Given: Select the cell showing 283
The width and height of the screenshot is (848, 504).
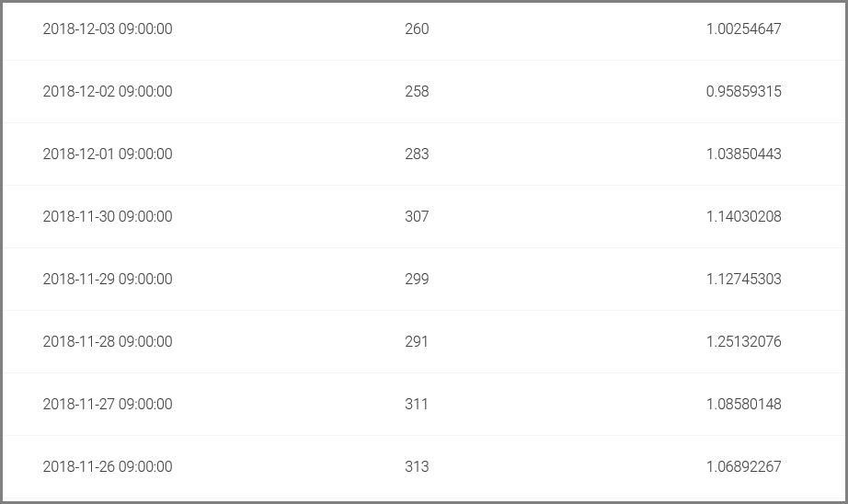Looking at the screenshot, I should (417, 155).
